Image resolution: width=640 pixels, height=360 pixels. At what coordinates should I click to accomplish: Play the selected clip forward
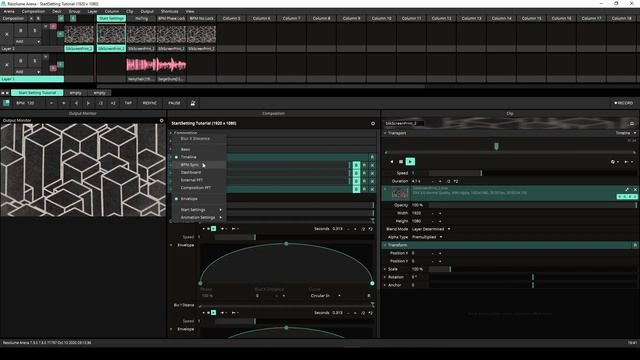coord(410,162)
